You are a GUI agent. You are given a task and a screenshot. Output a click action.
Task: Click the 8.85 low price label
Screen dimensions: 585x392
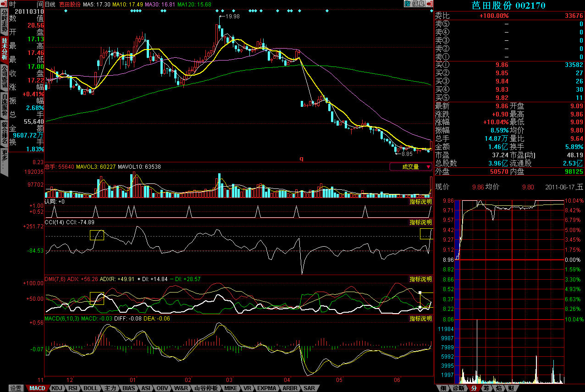[x=407, y=154]
